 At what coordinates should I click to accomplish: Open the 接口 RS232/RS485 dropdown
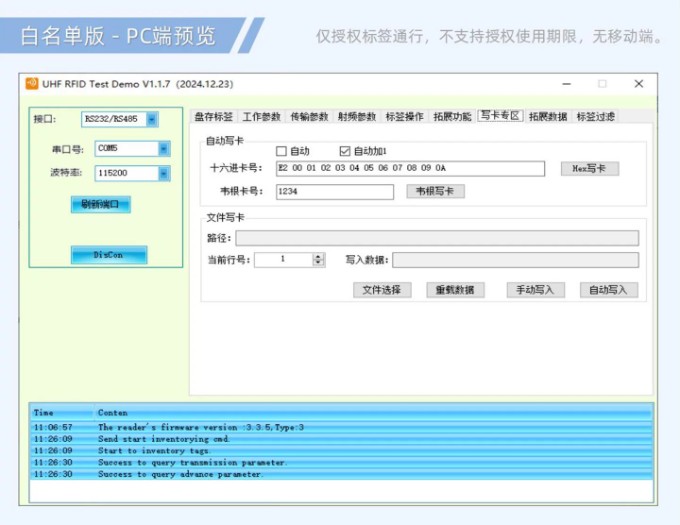pyautogui.click(x=152, y=120)
